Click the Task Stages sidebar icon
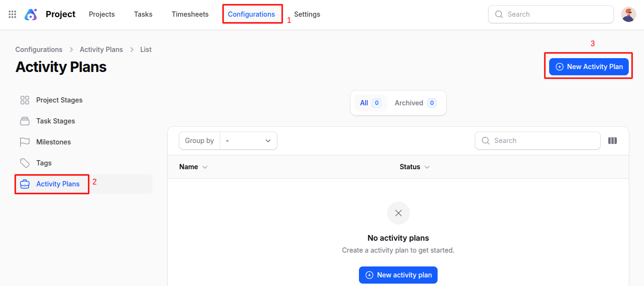Viewport: 644px width, 286px height. (25, 121)
